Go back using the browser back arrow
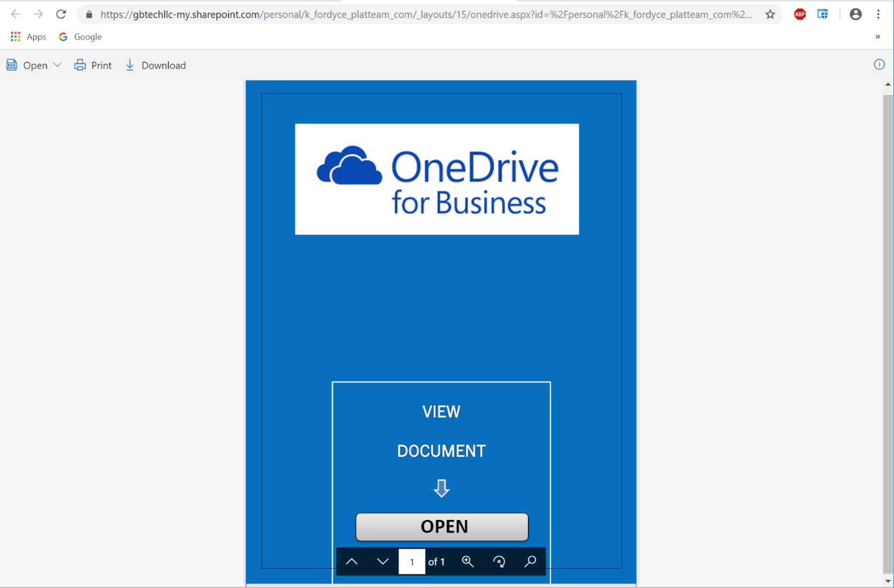Image resolution: width=894 pixels, height=588 pixels. 15,14
